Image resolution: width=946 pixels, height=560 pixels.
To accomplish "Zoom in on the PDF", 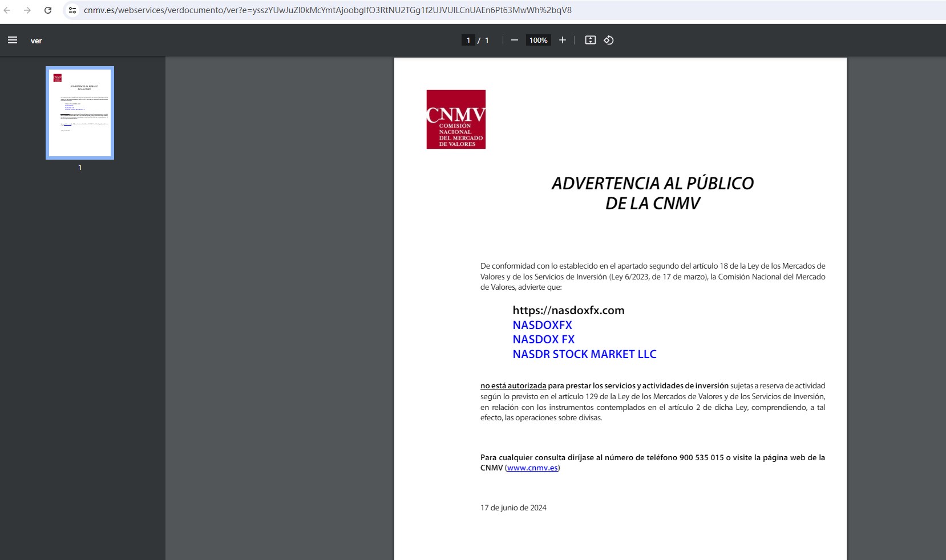I will [x=563, y=40].
